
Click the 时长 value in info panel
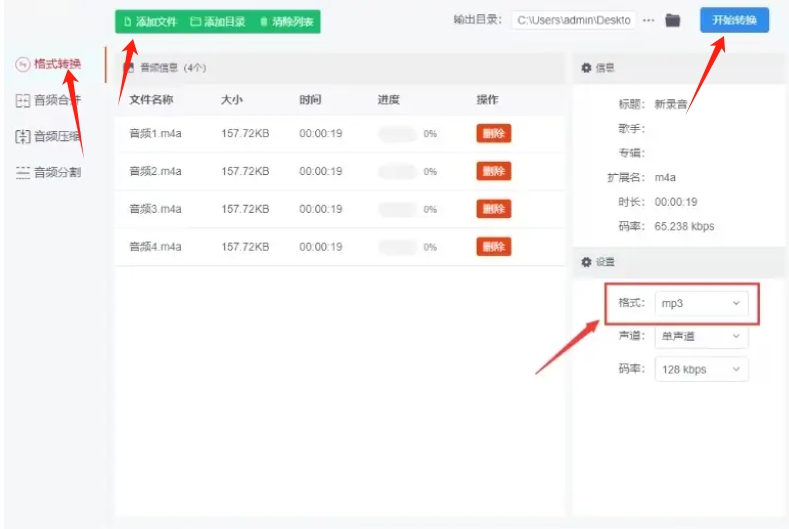click(x=676, y=202)
